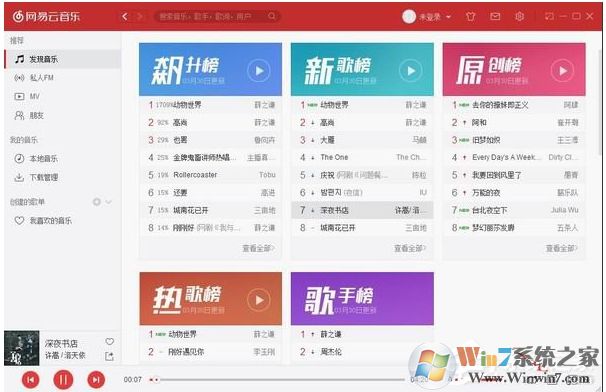Open the settings gear icon

coord(520,16)
